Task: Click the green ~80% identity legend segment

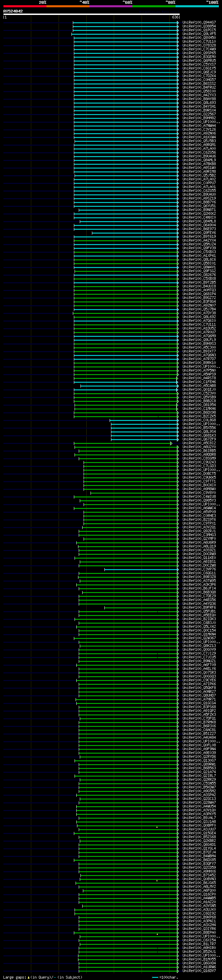Action: click(154, 6)
